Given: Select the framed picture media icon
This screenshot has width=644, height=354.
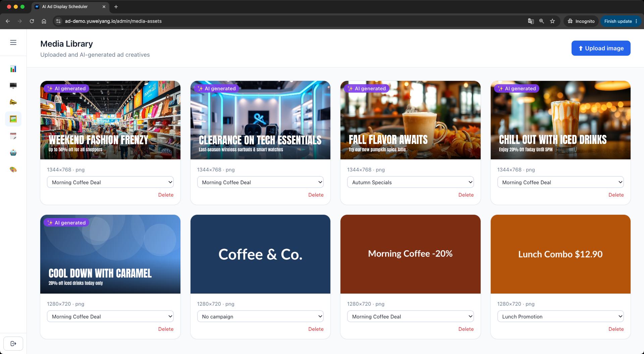Looking at the screenshot, I should (13, 119).
